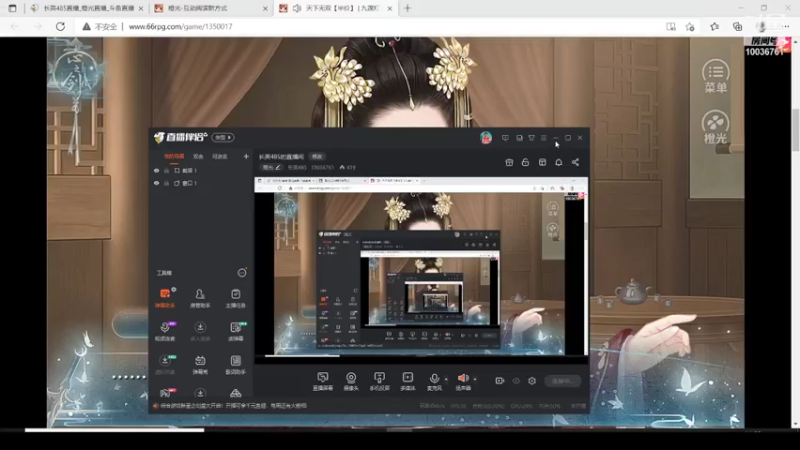Click the 截屏 1 source row
This screenshot has height=450, width=800.
202,170
